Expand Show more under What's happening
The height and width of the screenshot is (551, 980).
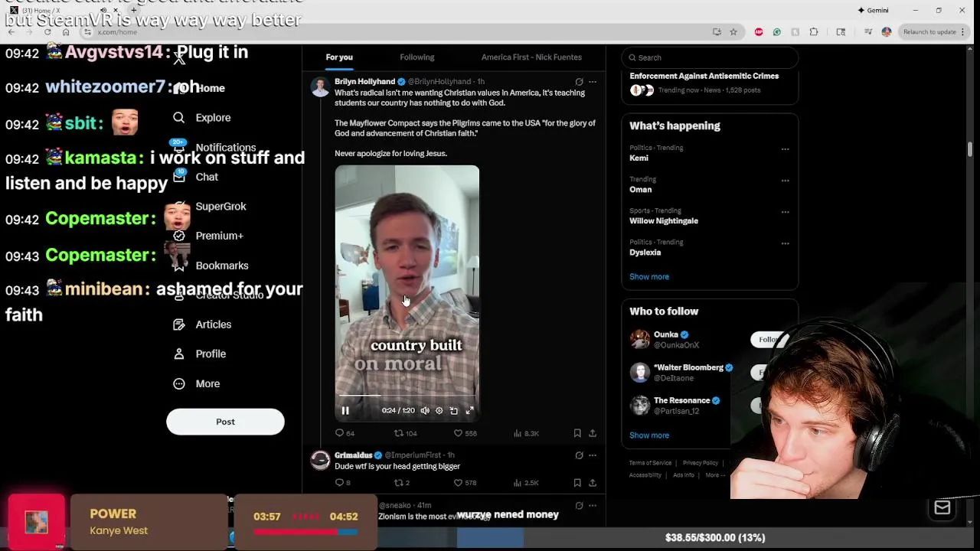coord(649,277)
